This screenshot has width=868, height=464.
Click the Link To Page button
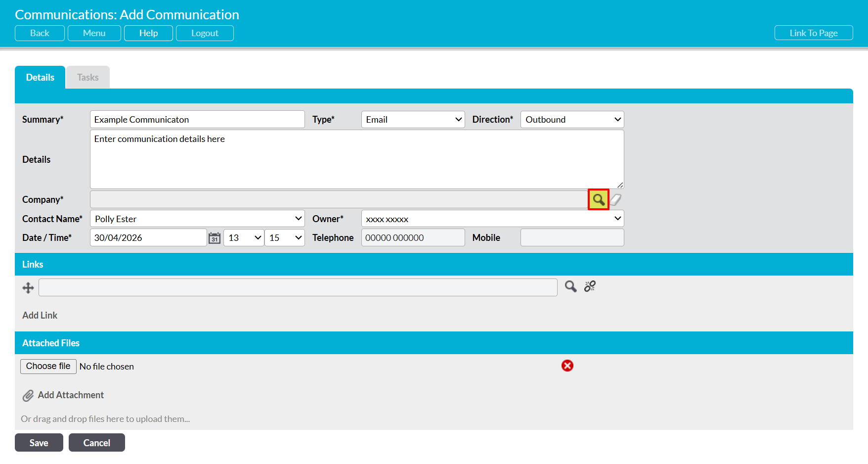point(813,33)
